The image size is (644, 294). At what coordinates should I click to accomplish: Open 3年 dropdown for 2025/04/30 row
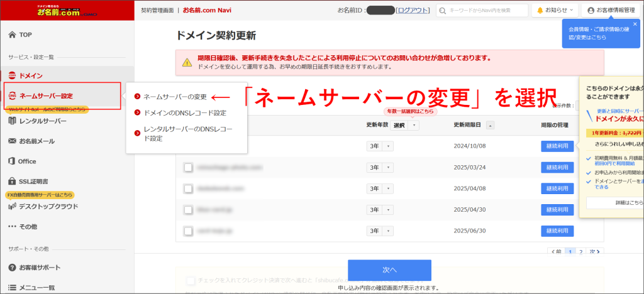pyautogui.click(x=380, y=210)
